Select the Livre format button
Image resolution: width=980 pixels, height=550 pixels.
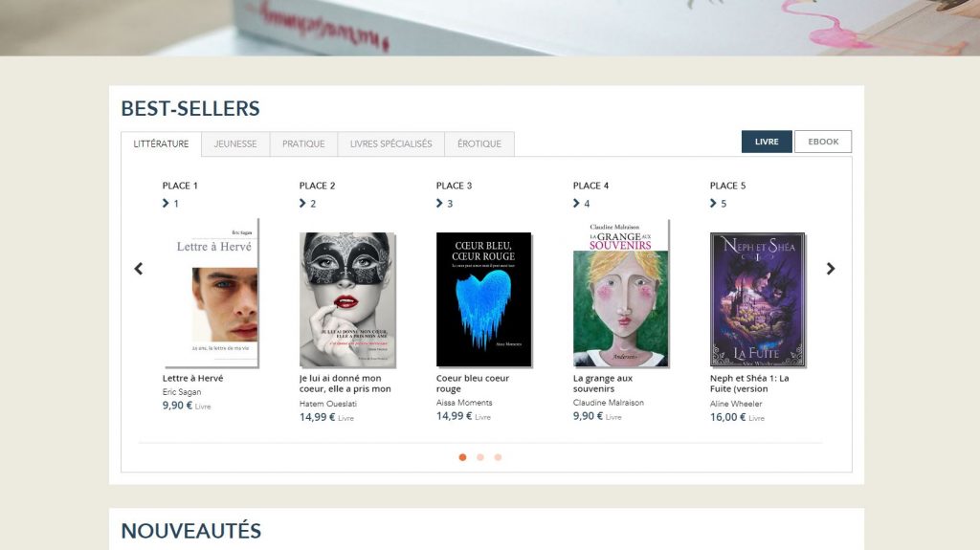click(x=767, y=142)
